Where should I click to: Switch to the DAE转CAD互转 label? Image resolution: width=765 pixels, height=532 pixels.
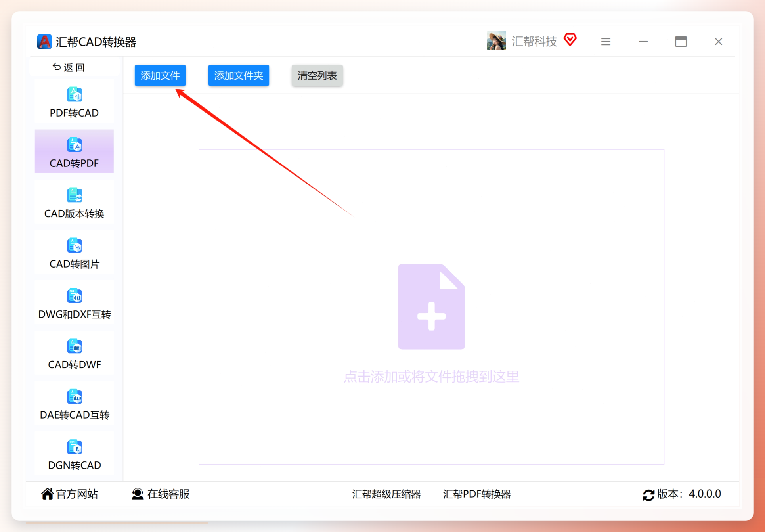[x=75, y=415]
